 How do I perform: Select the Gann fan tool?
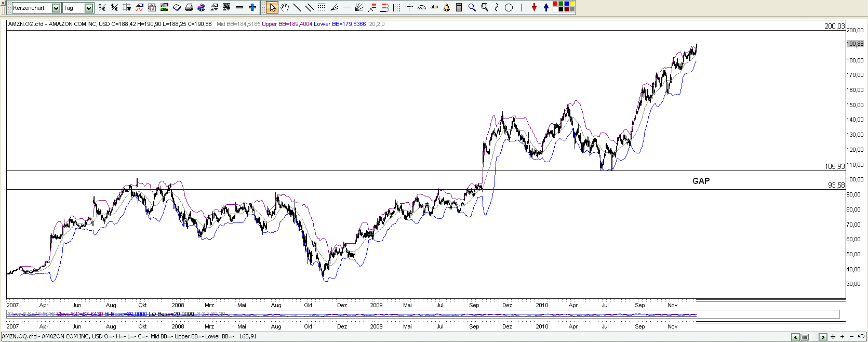pos(359,7)
